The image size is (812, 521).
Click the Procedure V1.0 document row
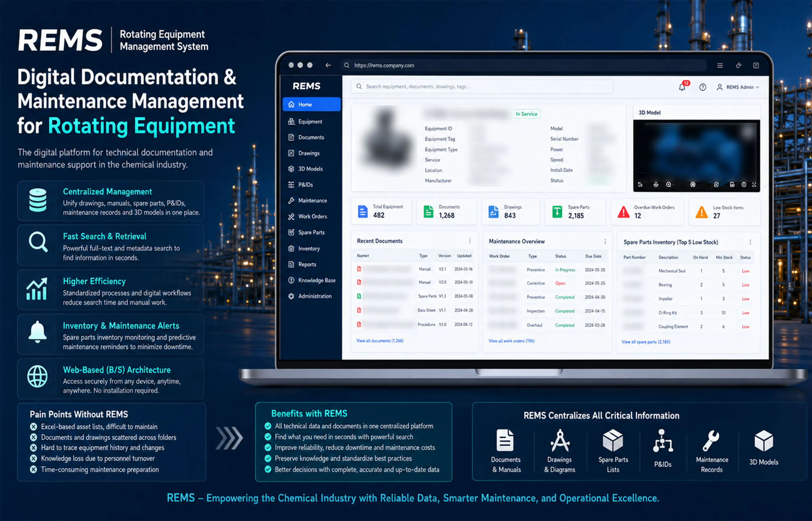point(414,324)
